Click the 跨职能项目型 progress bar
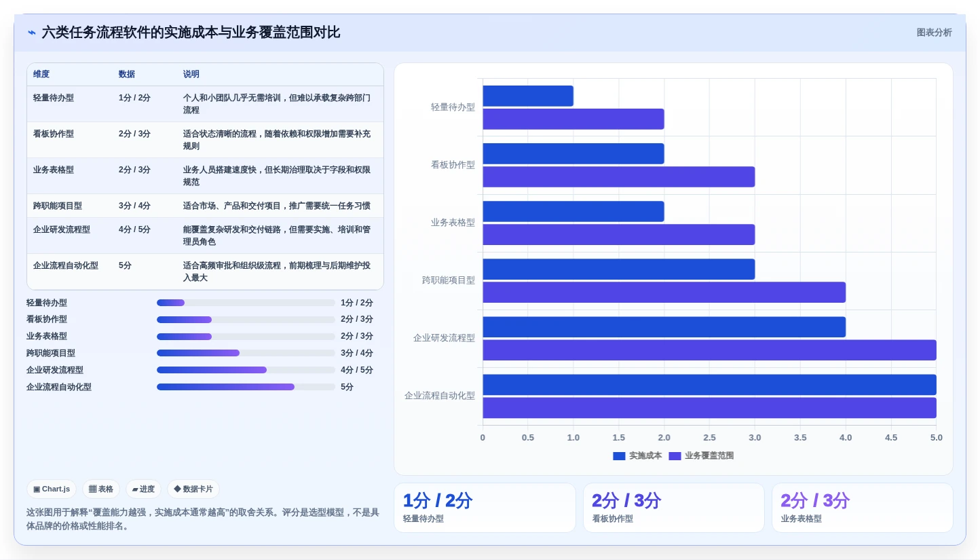Screen dimensions: 980x560 click(246, 353)
